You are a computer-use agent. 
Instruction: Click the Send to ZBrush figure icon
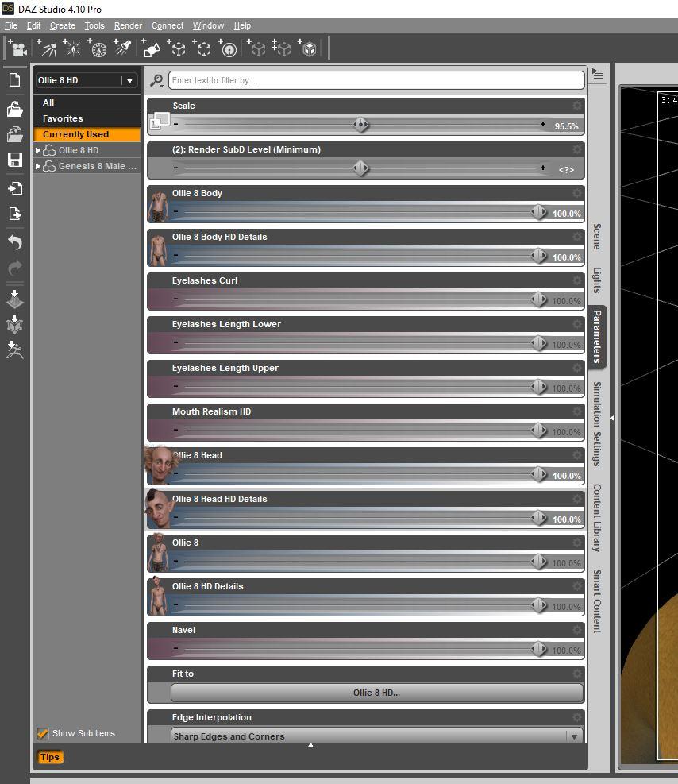[14, 350]
